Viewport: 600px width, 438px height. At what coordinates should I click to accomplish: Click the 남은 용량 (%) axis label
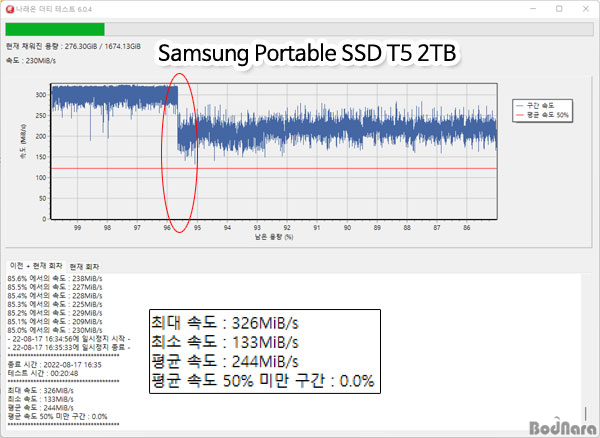274,238
